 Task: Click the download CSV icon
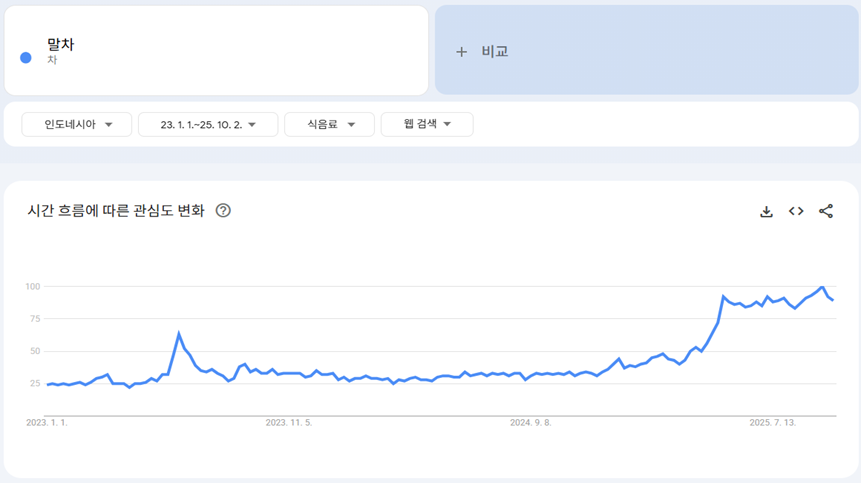tap(766, 211)
